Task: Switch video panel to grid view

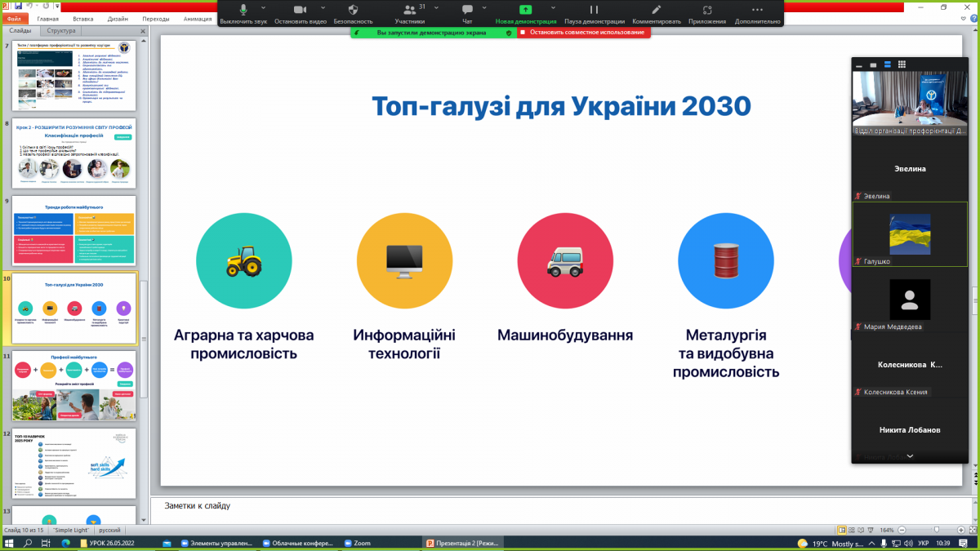Action: point(902,64)
